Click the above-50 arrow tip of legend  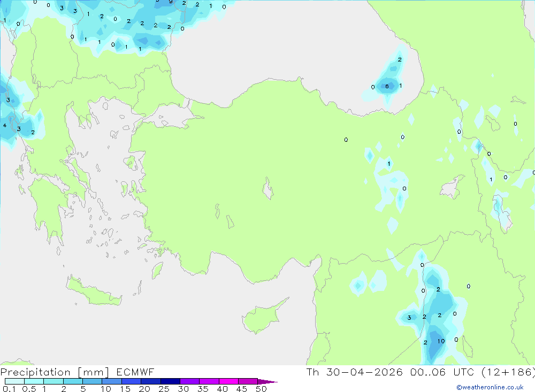(x=268, y=381)
